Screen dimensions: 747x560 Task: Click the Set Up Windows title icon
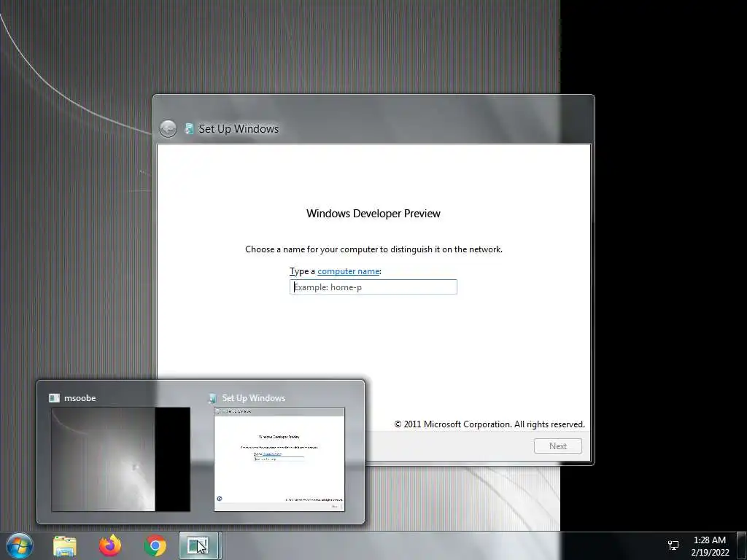click(x=189, y=128)
